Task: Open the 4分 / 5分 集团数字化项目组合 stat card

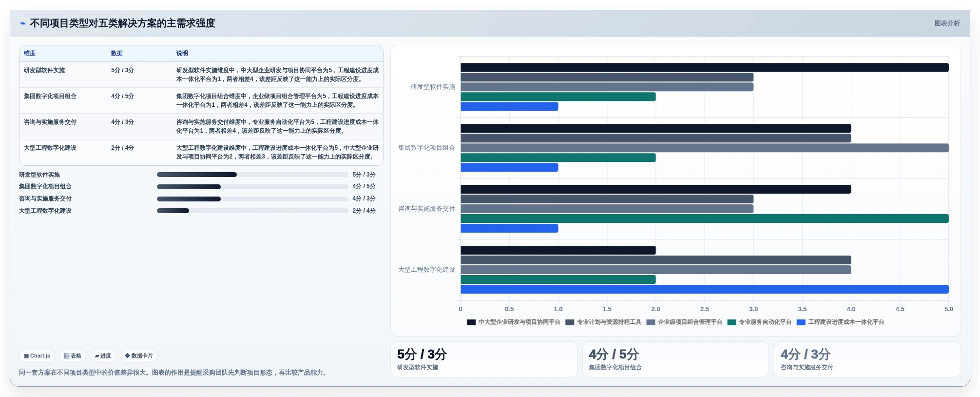Action: pos(675,359)
